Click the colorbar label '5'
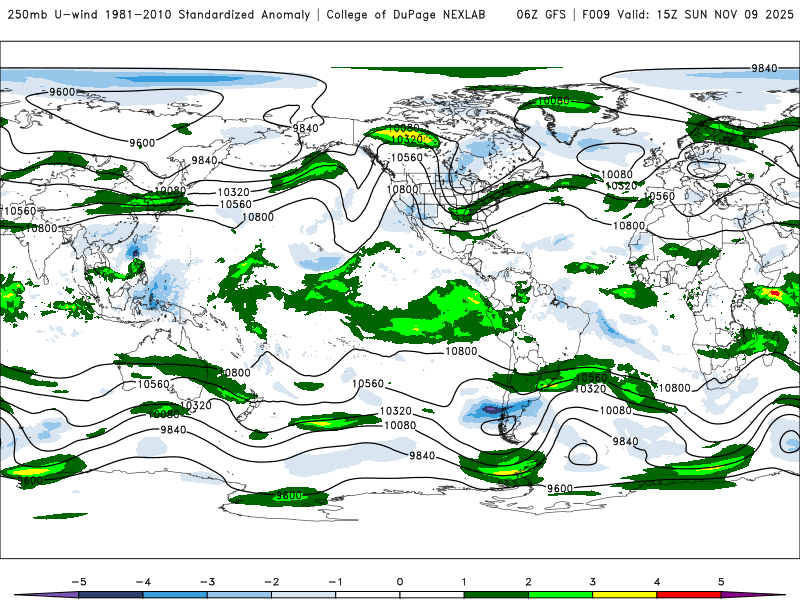 coord(721,582)
